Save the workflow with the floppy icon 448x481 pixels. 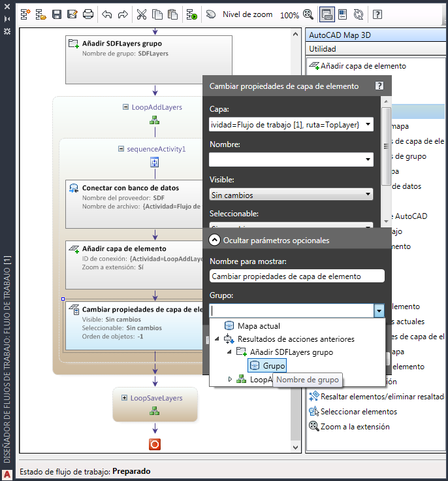click(x=57, y=14)
